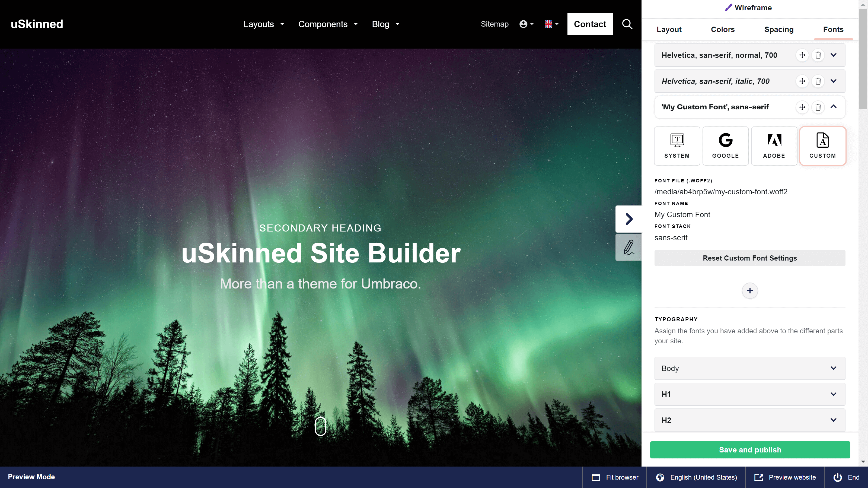
Task: Click End label in the bottom bar
Action: coord(854,477)
